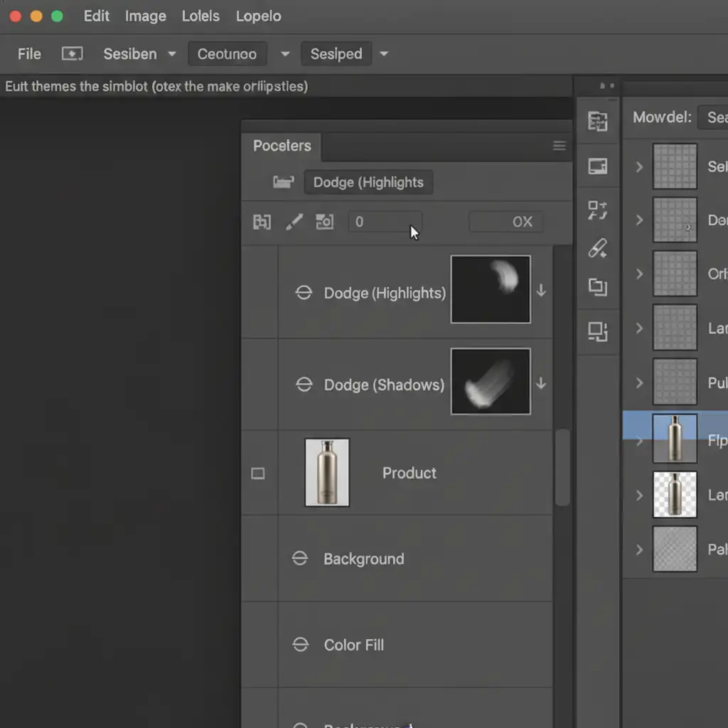Viewport: 728px width, 728px height.
Task: Toggle visibility of the Dodge (Shadows) layer
Action: (x=304, y=385)
